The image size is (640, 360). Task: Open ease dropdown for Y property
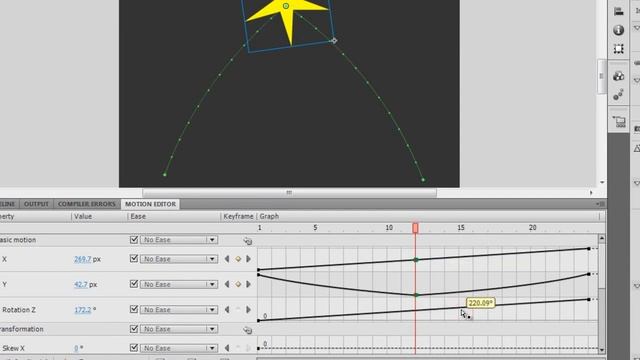178,284
